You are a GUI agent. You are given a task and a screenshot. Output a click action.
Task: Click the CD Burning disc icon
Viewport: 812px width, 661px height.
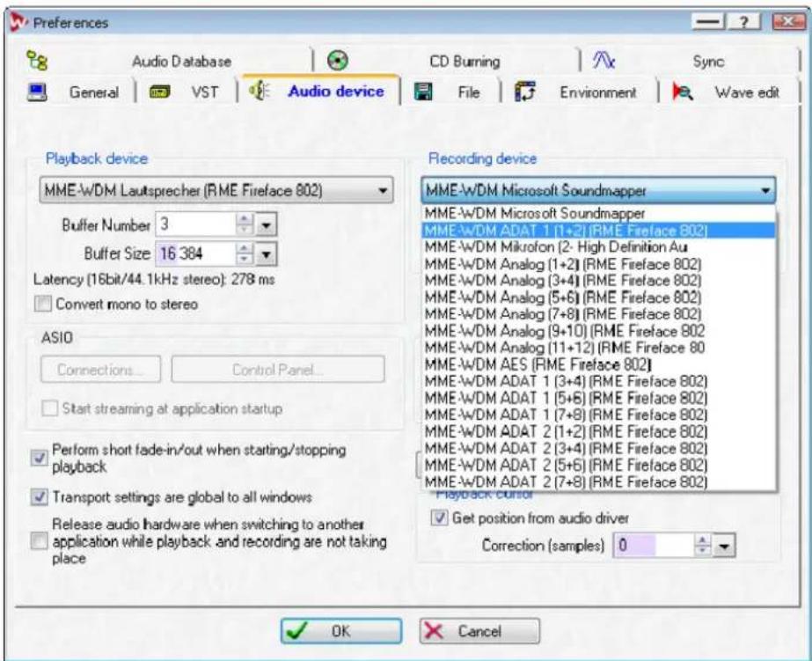tap(338, 61)
